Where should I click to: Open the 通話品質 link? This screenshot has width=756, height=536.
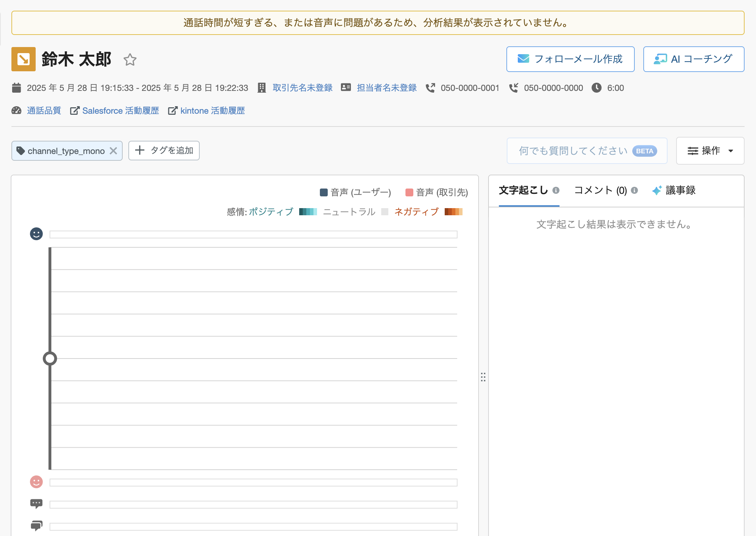44,110
